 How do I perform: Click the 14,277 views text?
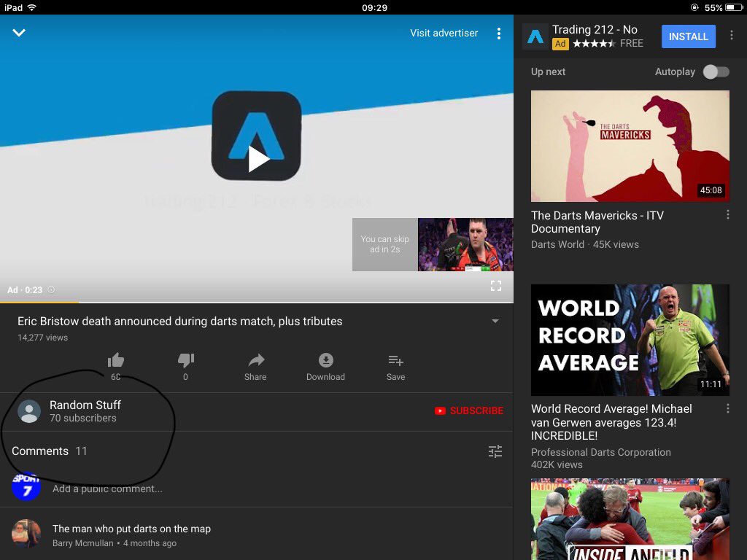click(x=43, y=338)
